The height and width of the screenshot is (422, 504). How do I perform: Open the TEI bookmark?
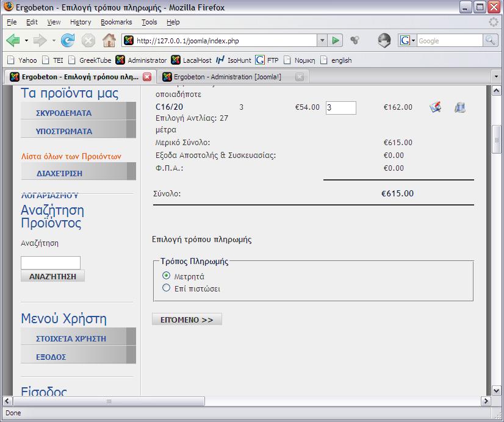[x=53, y=60]
